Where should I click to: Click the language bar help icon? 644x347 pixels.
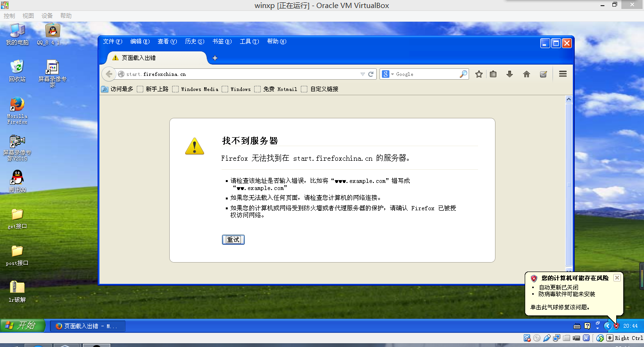click(587, 326)
